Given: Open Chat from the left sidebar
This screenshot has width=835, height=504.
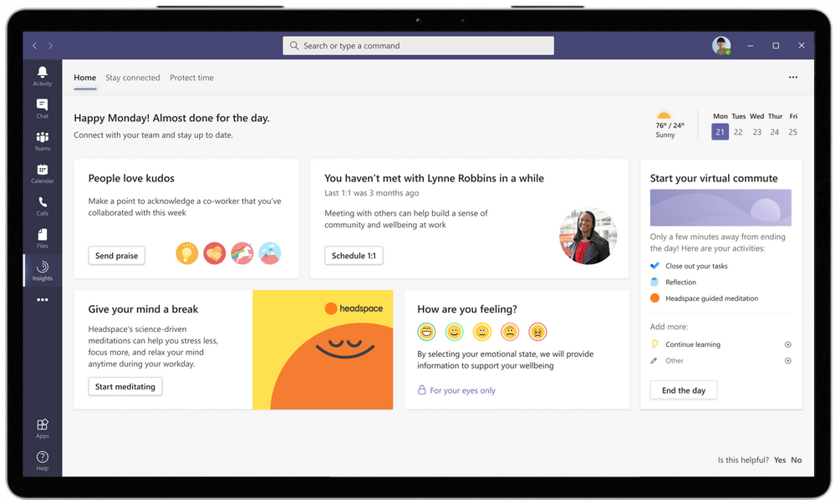Looking at the screenshot, I should (42, 108).
